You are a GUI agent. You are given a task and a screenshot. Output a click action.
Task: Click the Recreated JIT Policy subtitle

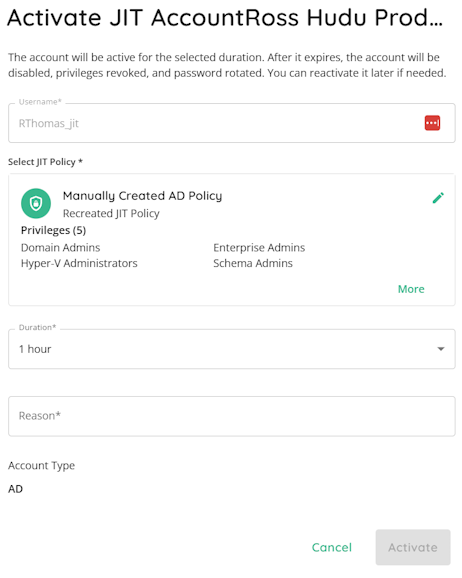[111, 213]
